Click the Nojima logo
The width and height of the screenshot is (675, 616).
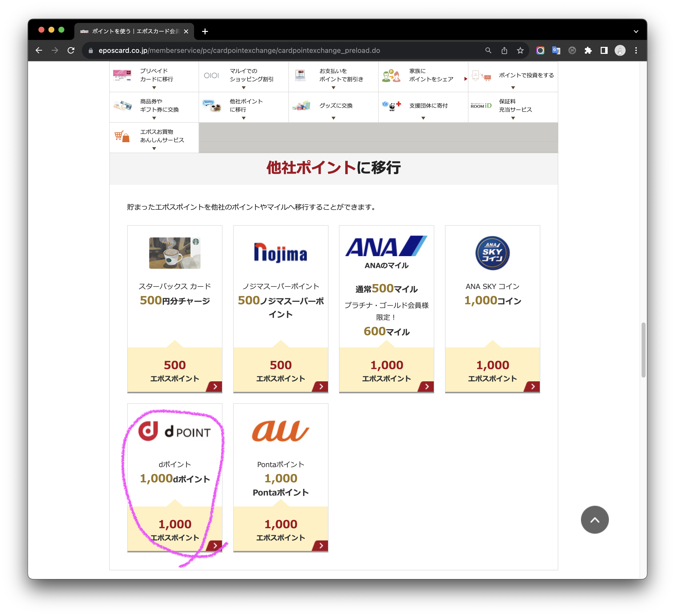tap(281, 253)
